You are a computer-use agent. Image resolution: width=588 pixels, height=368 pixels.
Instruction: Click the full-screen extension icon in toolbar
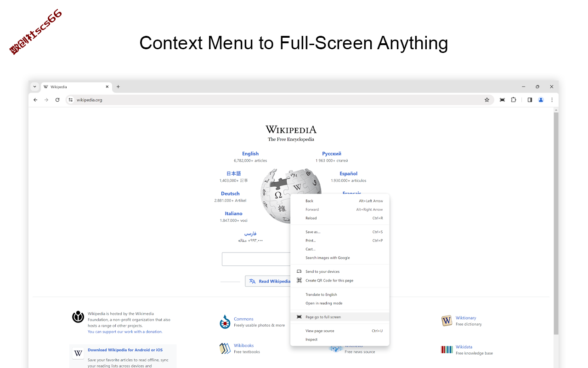502,100
